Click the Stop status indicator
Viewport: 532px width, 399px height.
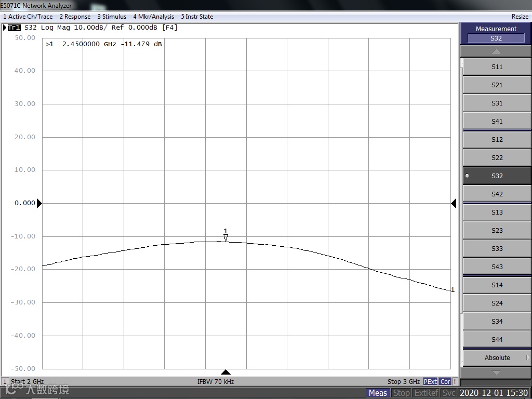[401, 393]
